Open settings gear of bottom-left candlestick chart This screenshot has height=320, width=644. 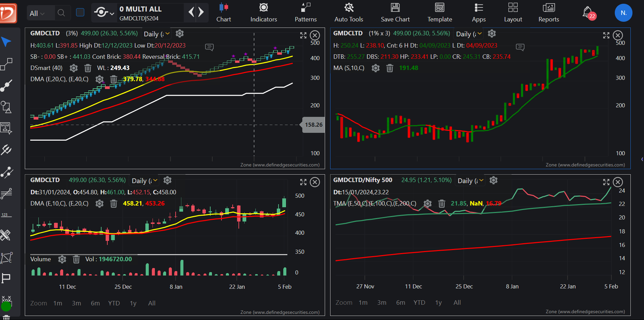pyautogui.click(x=167, y=180)
